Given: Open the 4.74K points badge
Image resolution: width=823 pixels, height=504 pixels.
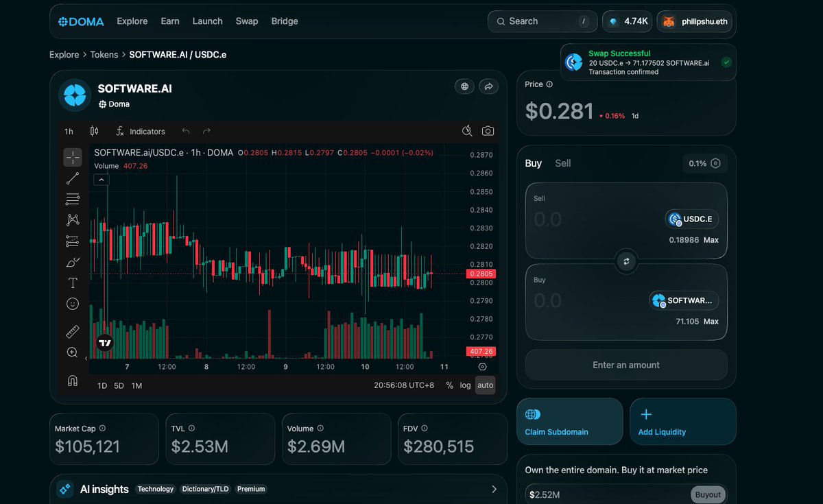Looking at the screenshot, I should (x=628, y=21).
